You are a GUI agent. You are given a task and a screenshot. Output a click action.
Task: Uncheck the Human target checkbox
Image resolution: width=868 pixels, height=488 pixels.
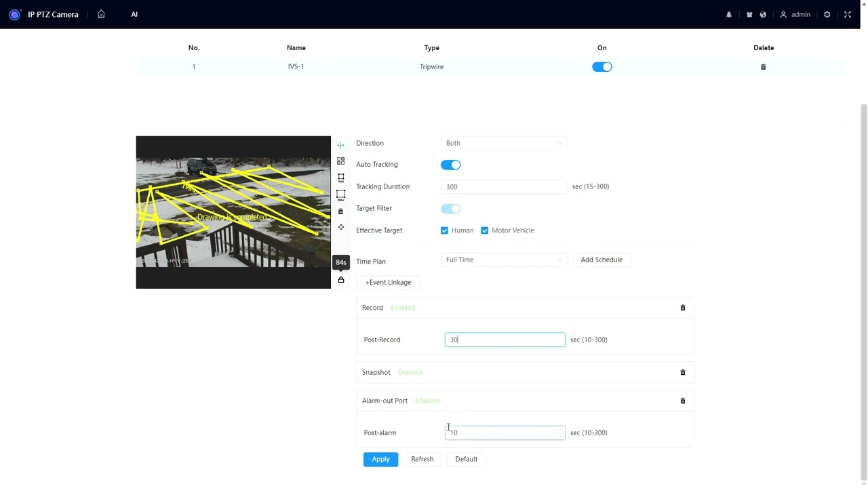click(x=444, y=230)
